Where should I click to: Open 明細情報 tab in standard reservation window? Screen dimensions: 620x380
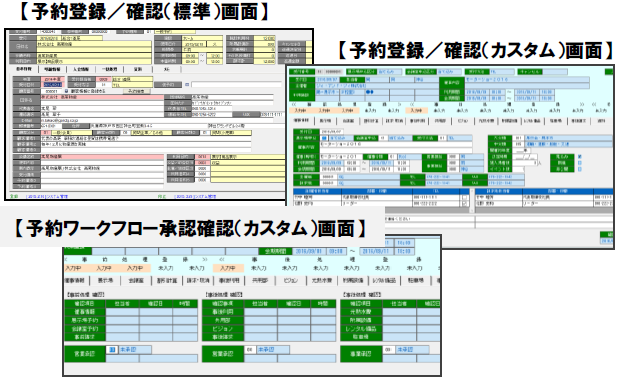pos(53,69)
